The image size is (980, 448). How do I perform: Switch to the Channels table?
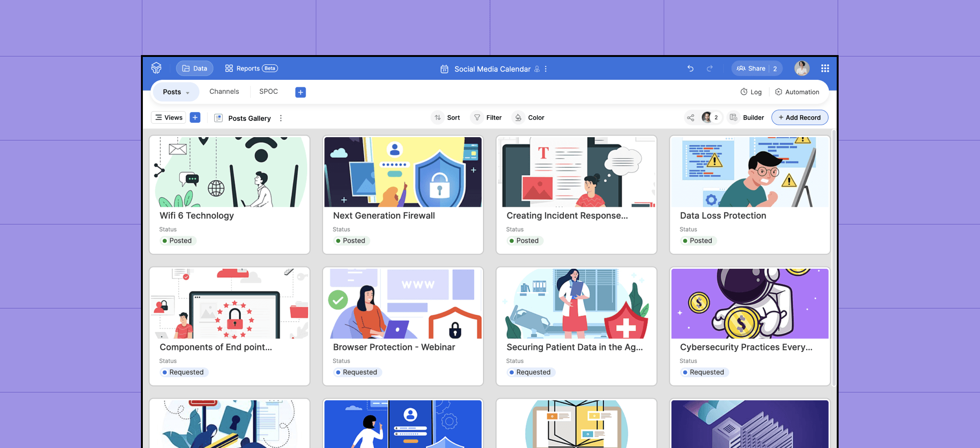click(x=224, y=91)
